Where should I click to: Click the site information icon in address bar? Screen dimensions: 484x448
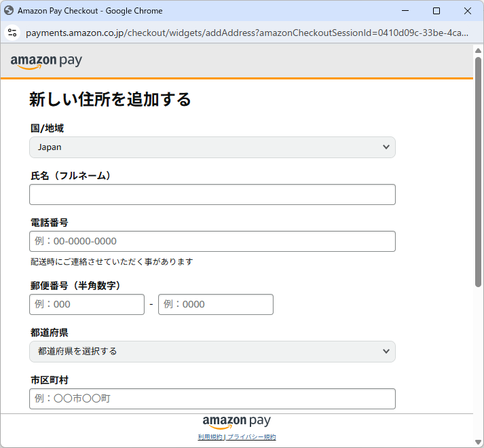coord(12,33)
